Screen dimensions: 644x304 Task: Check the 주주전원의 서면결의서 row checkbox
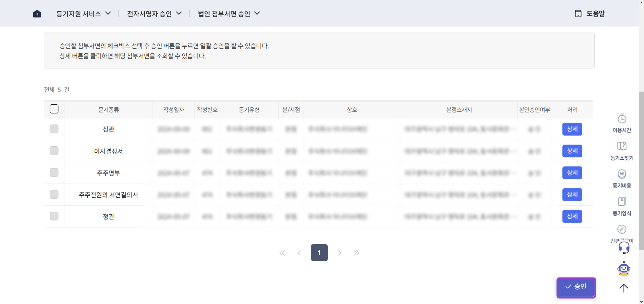[54, 194]
